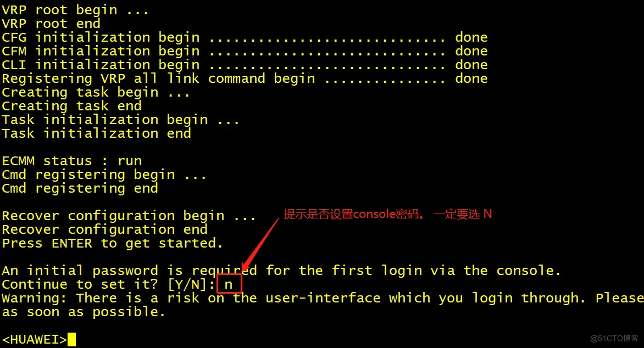
Task: Click the 'Warning:' word in terminal
Action: click(x=34, y=298)
